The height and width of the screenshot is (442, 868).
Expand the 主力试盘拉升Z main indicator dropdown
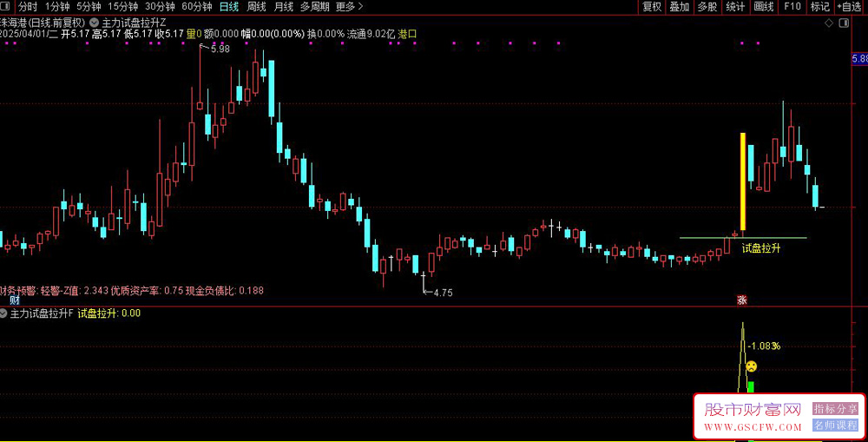pyautogui.click(x=94, y=23)
